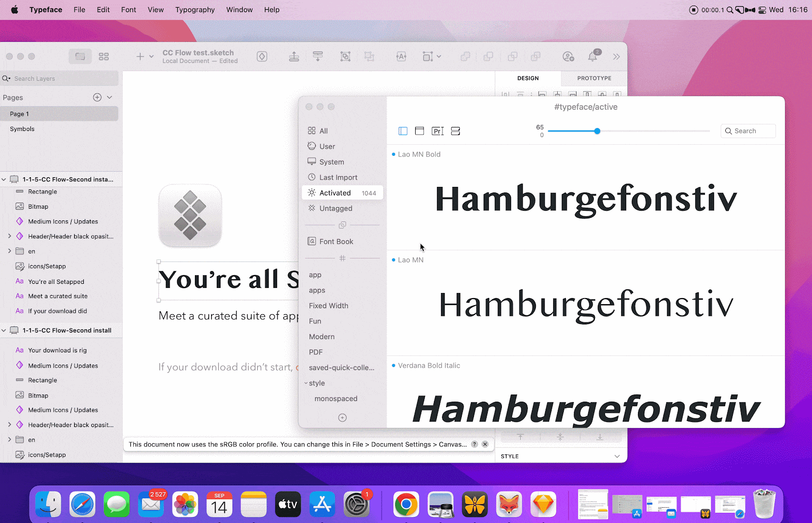
Task: Click the Sketch canvas view mode button
Action: [80, 56]
